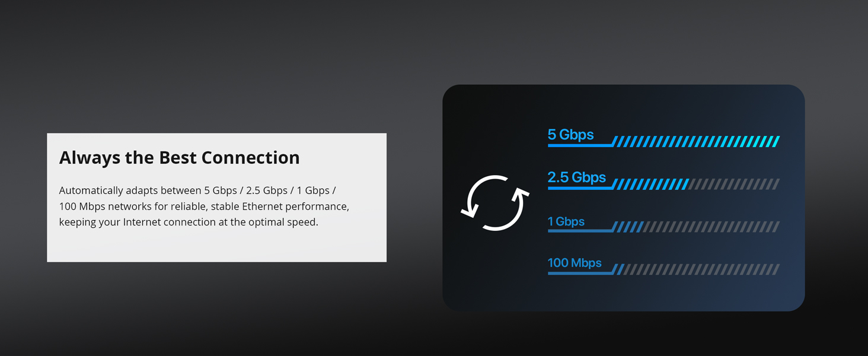
Task: Click the gray unlit part of 2.5 Gbps bar
Action: [734, 185]
